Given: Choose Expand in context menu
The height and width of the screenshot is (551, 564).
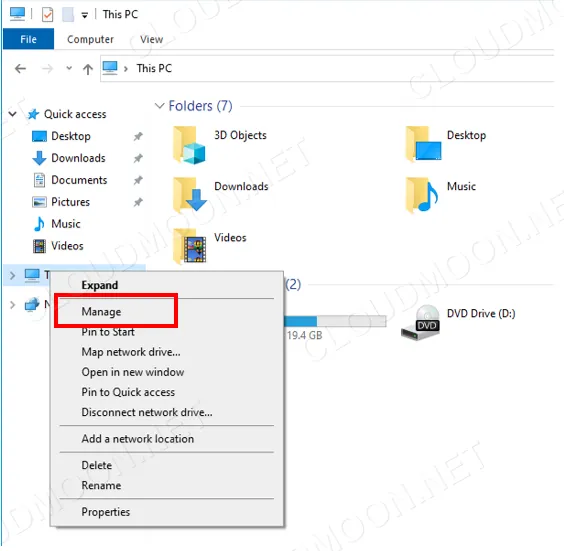Looking at the screenshot, I should pos(100,285).
